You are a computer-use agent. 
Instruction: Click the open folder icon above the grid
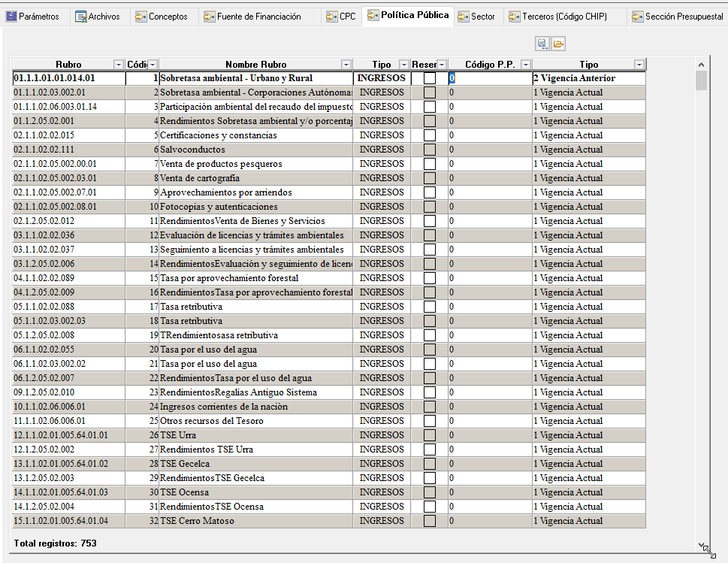[x=558, y=44]
